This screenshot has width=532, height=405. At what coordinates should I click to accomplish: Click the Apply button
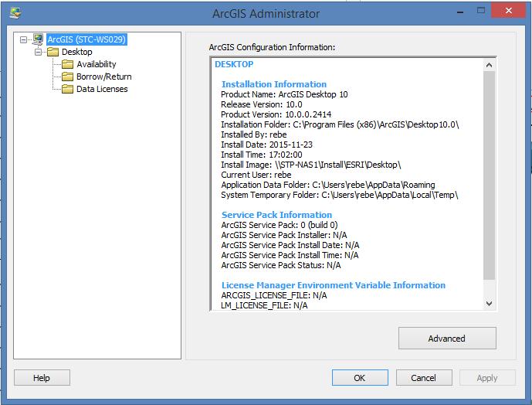pyautogui.click(x=487, y=377)
